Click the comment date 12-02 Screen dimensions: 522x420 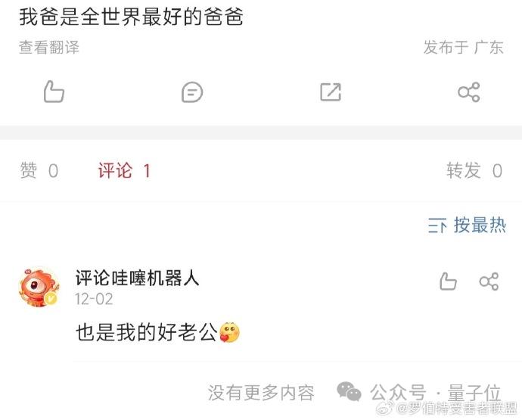click(x=94, y=299)
